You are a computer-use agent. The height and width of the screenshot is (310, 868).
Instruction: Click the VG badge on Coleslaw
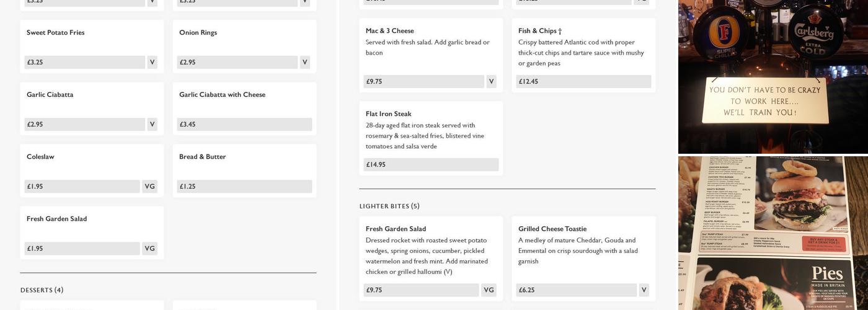pyautogui.click(x=149, y=186)
